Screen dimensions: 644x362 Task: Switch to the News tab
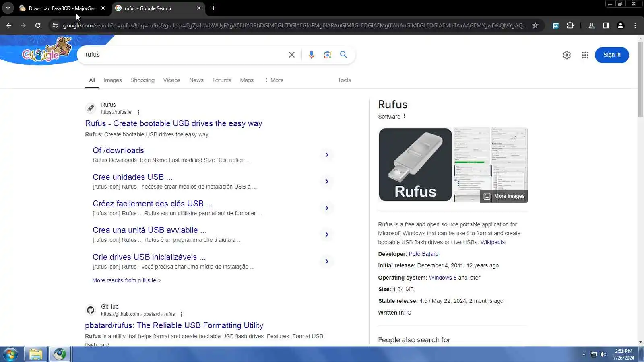tap(196, 80)
